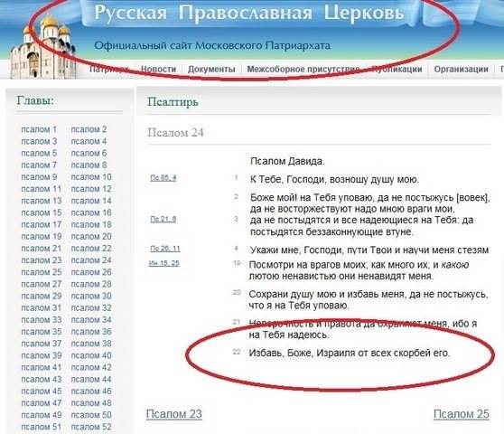Click verse 22 text 'Избавь, Боже, Израиля'
The image size is (504, 434).
349,353
